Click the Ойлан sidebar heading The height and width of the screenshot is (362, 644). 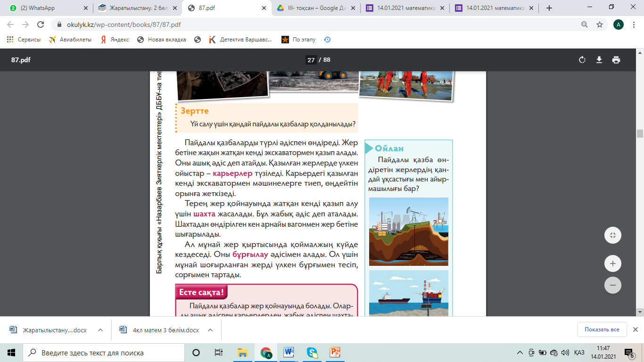coord(389,148)
